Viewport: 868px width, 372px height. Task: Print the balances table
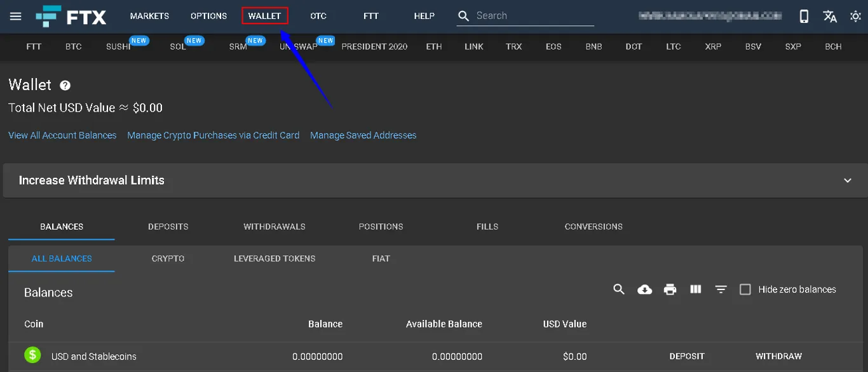click(670, 289)
